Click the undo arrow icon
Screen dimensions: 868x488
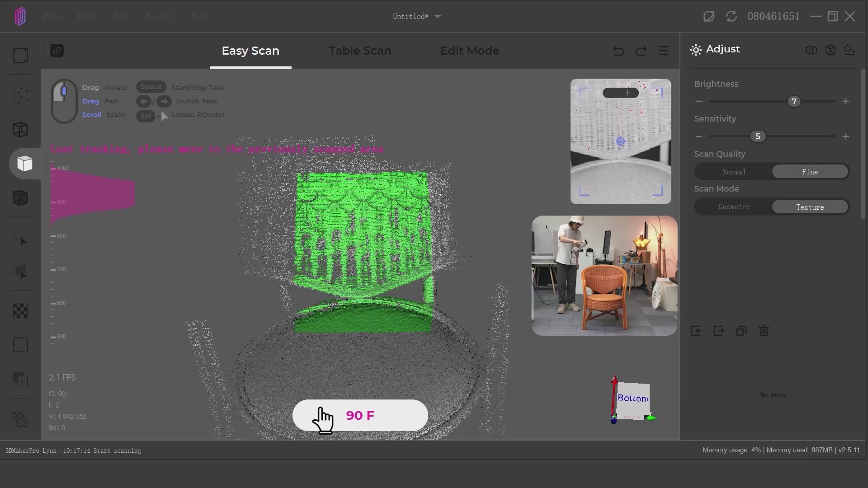point(618,51)
